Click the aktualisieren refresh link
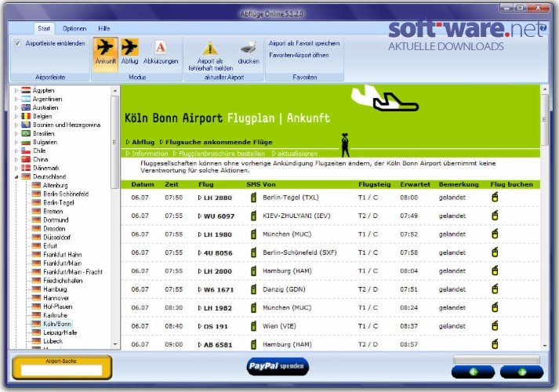Image resolution: width=559 pixels, height=392 pixels. tap(297, 154)
